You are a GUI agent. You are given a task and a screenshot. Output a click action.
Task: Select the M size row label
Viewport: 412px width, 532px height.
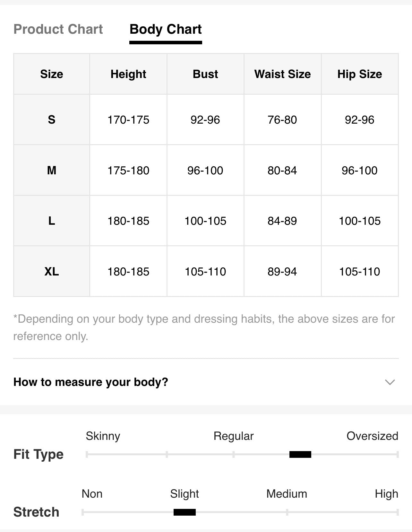click(x=52, y=170)
